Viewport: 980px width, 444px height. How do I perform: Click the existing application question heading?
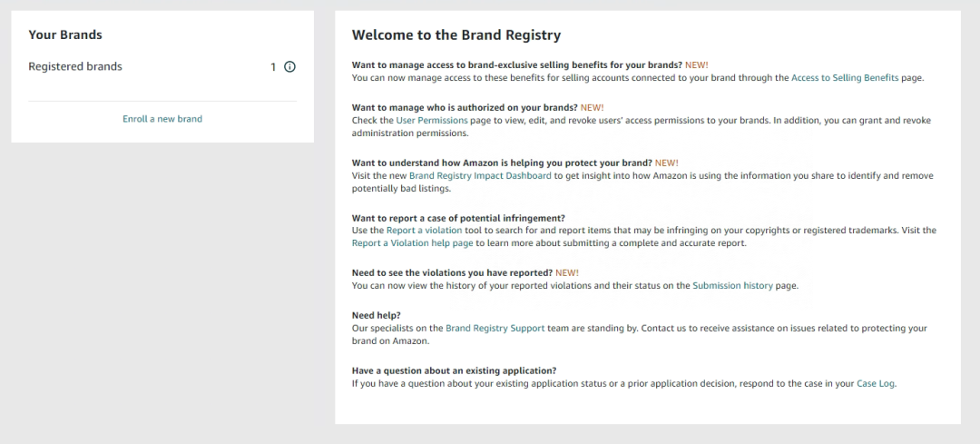pos(455,370)
